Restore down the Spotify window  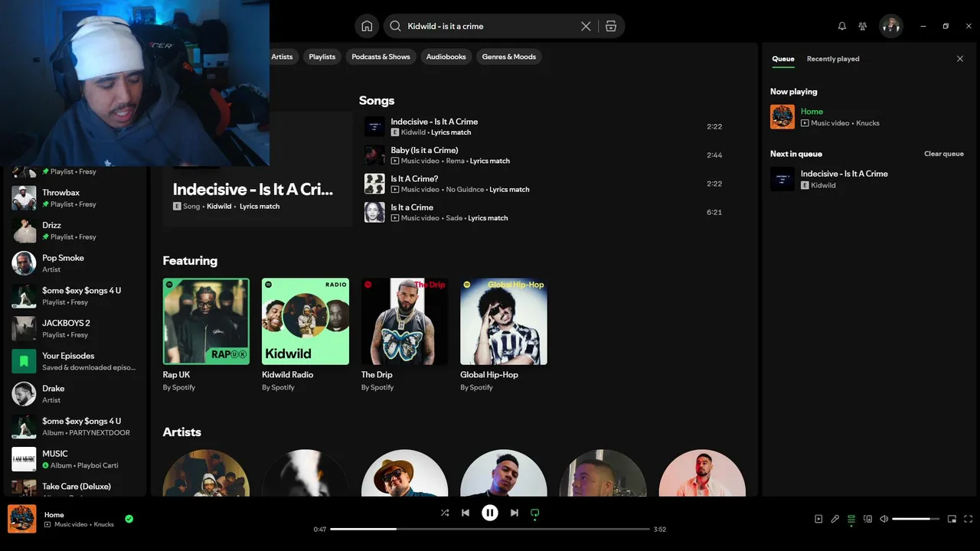coord(946,26)
